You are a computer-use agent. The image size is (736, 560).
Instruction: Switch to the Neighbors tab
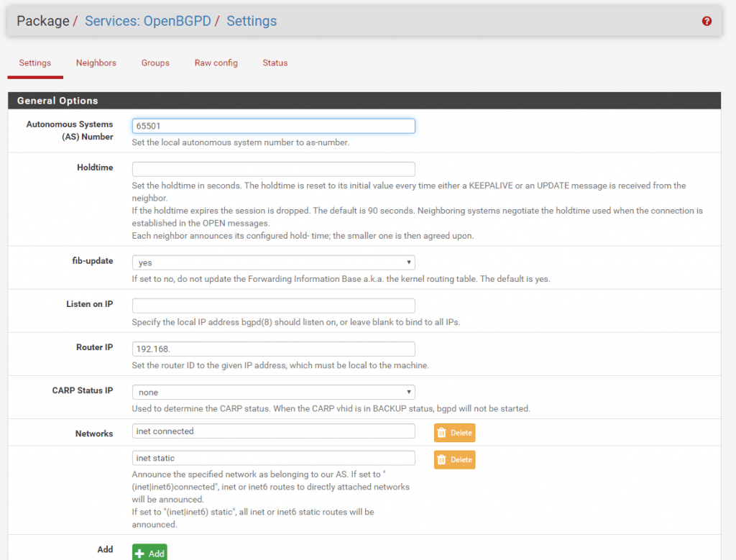[x=96, y=63]
